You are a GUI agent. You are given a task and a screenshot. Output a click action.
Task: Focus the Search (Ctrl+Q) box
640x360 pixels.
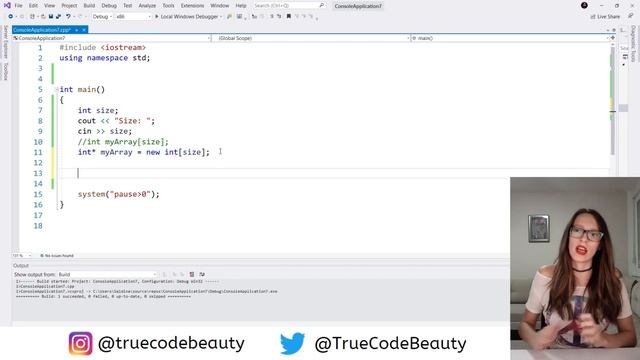[x=289, y=6]
